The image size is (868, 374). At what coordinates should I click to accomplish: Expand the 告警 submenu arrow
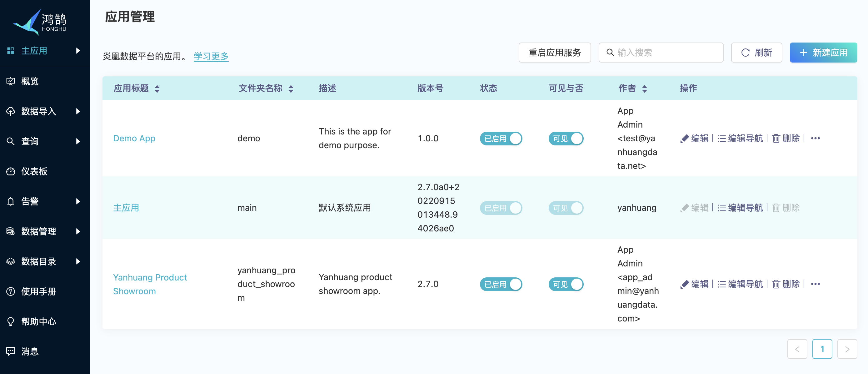(x=78, y=201)
